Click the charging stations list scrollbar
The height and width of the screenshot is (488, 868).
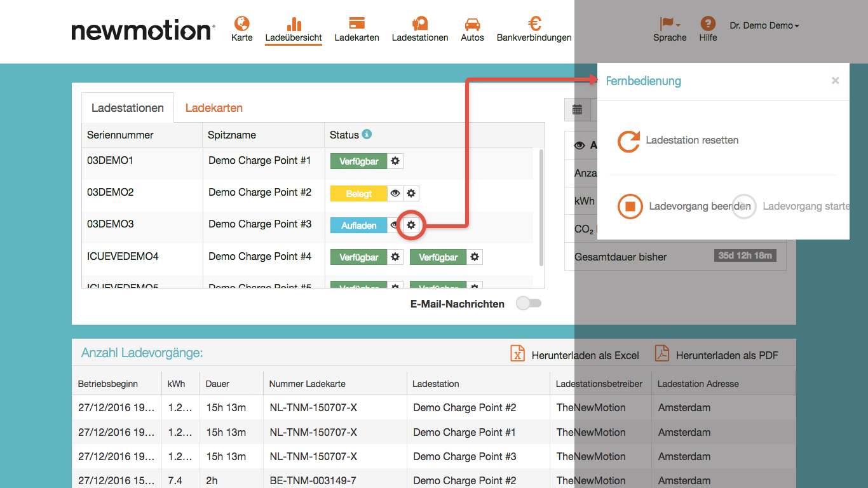(541, 207)
